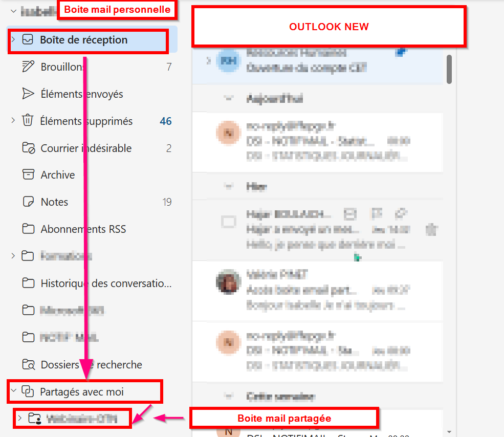Click the inbox tray icon
This screenshot has width=504, height=437.
(x=28, y=39)
